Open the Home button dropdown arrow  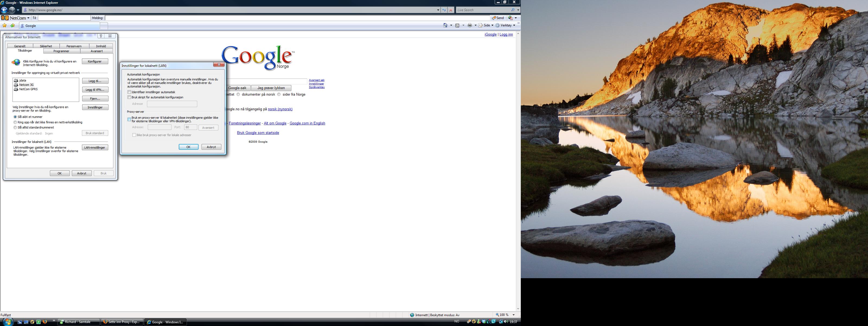click(451, 25)
